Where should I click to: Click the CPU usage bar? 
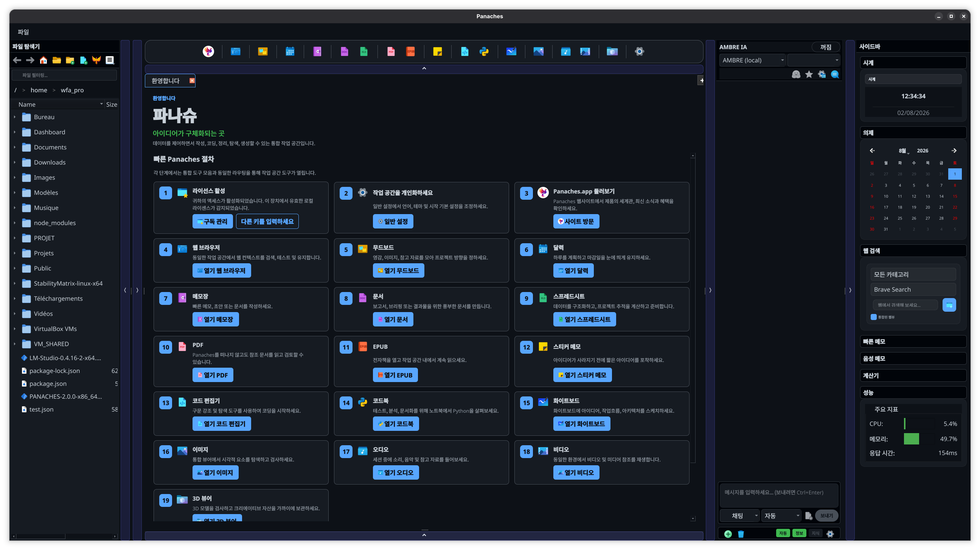(919, 424)
